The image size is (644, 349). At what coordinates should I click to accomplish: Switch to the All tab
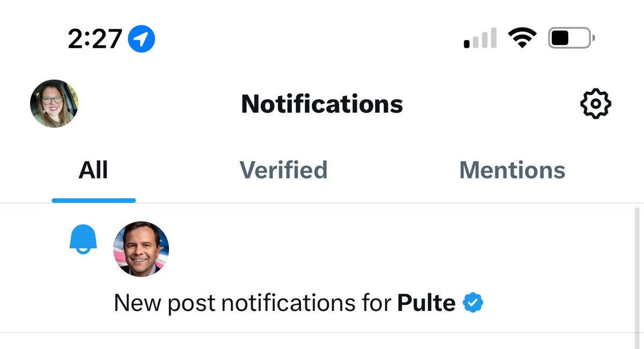[93, 170]
